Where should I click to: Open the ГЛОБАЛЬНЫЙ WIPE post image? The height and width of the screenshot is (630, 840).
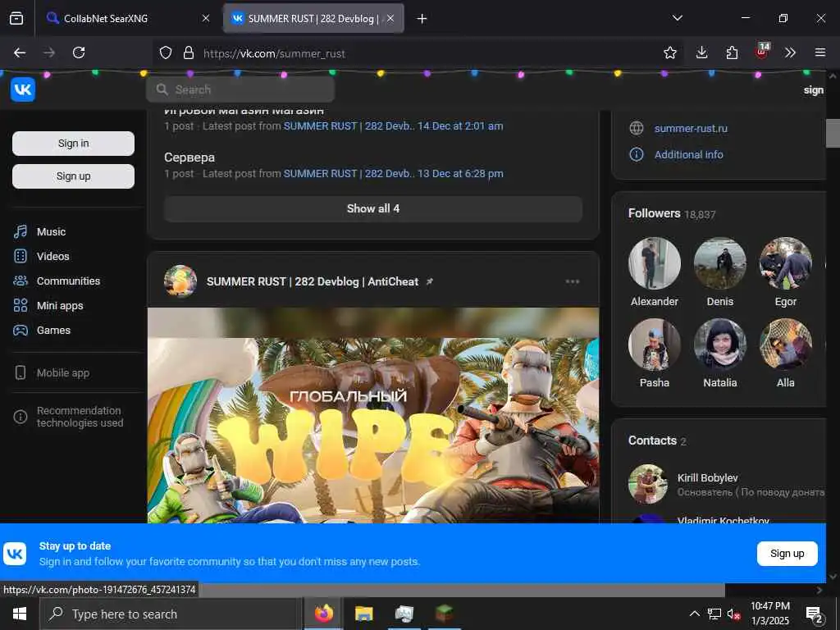coord(373,414)
